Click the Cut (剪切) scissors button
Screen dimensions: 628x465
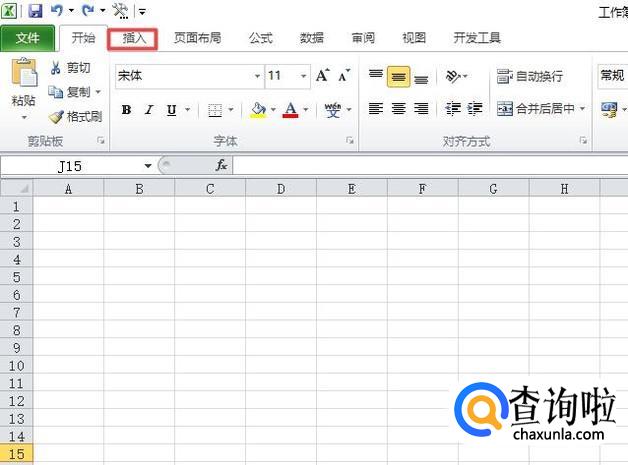pyautogui.click(x=70, y=68)
